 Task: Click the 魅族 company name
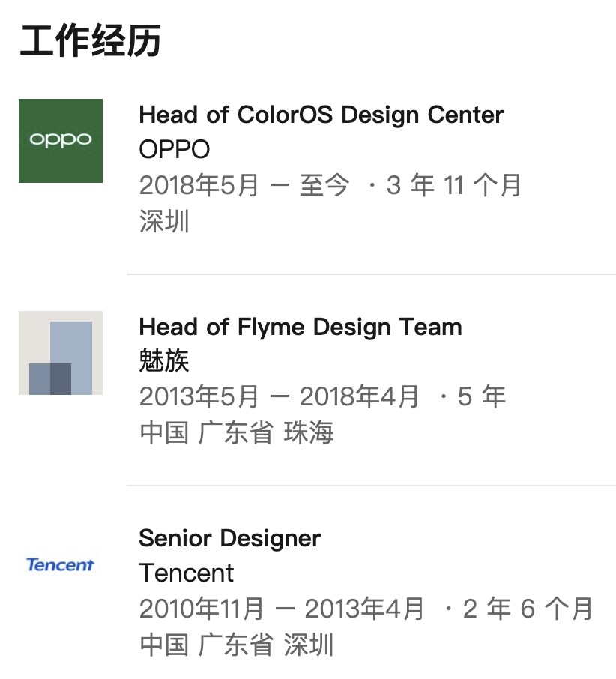tap(164, 360)
